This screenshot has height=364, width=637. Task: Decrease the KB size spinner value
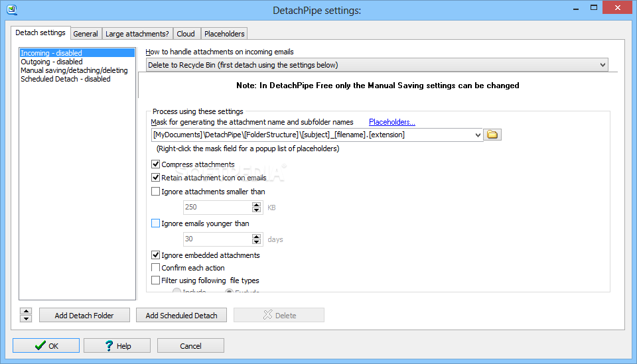[x=256, y=210]
